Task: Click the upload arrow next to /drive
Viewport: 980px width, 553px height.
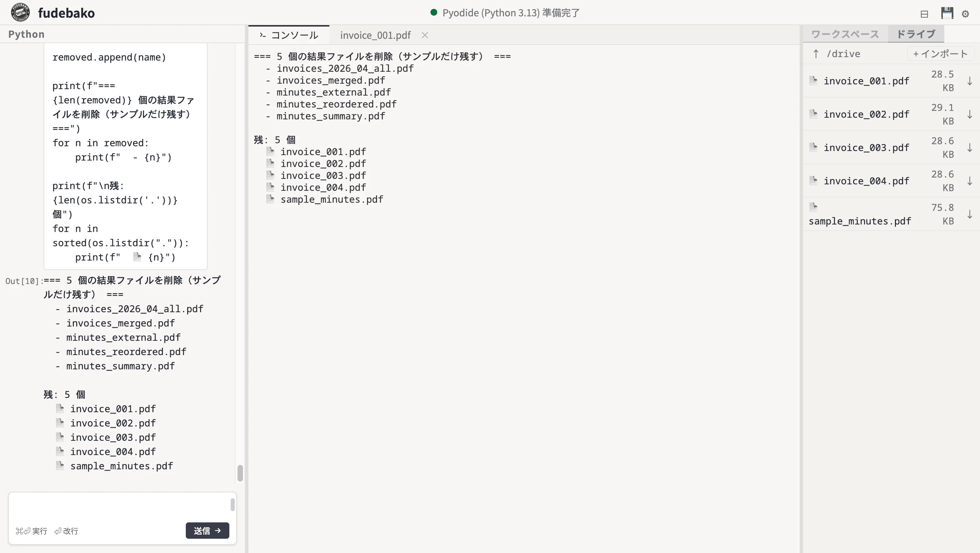Action: click(816, 54)
